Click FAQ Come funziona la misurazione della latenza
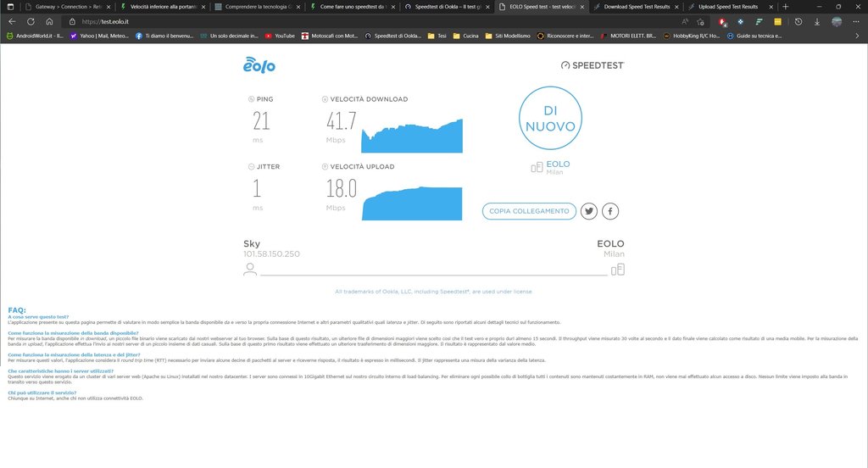Image resolution: width=868 pixels, height=468 pixels. point(75,354)
